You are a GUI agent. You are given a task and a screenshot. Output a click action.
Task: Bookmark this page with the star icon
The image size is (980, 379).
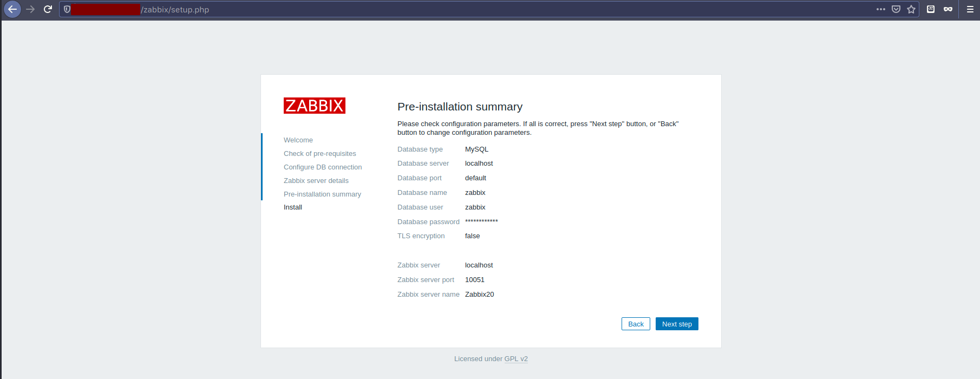[911, 9]
